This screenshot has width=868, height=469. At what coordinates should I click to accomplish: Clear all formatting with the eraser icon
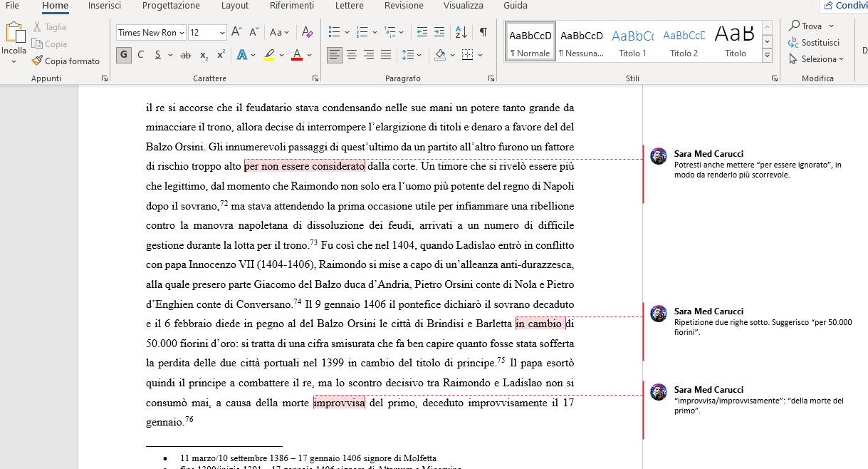click(x=307, y=32)
